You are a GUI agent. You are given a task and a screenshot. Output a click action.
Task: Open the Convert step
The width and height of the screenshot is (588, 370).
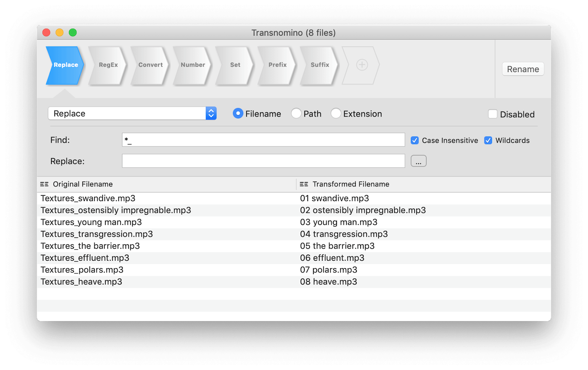tap(150, 65)
